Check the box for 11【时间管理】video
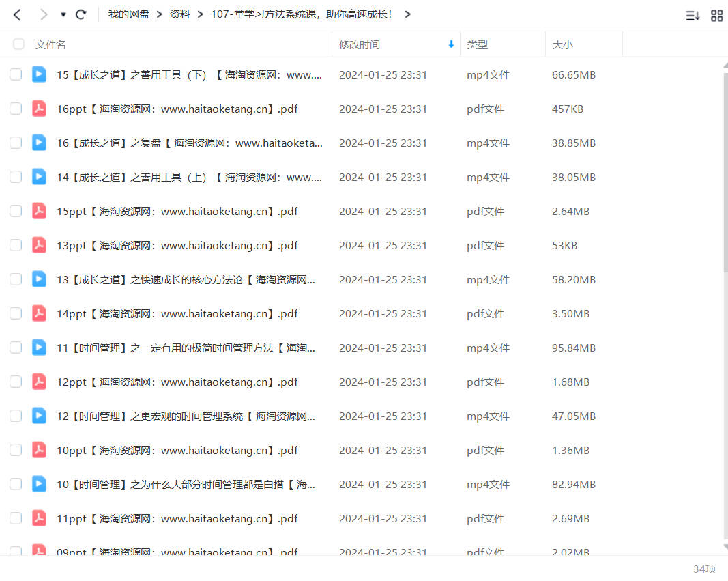Screen dimensions: 728x581 tap(16, 348)
